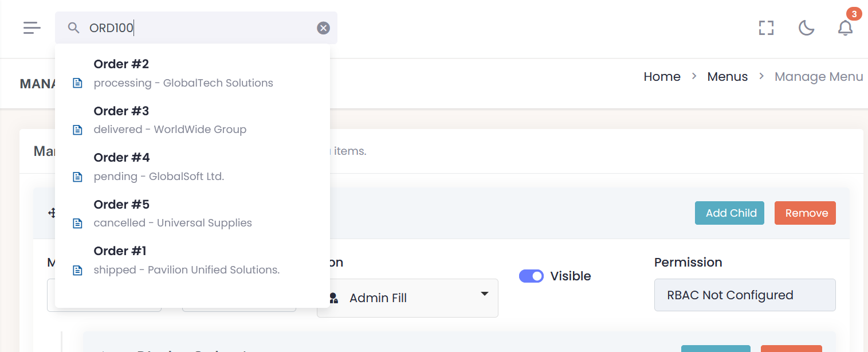This screenshot has width=868, height=352.
Task: Go to the Home breadcrumb link
Action: 662,77
